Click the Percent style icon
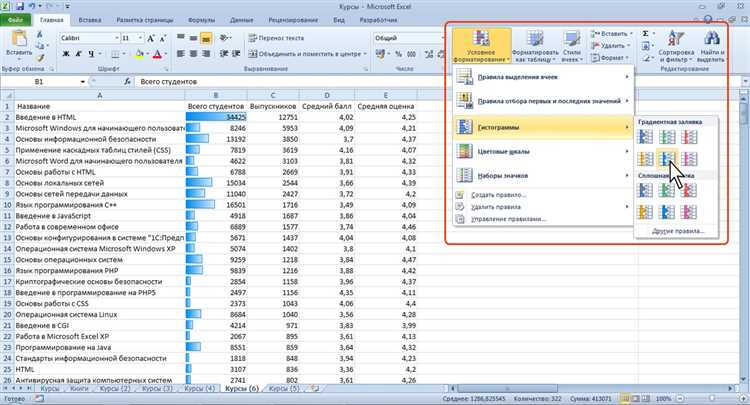Screen dimensions: 750x405 (x=398, y=54)
